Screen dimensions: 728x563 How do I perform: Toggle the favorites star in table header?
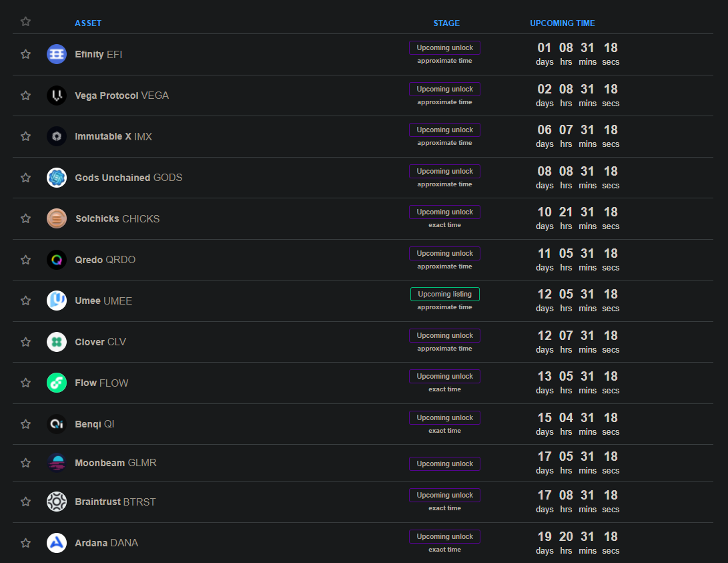coord(25,21)
